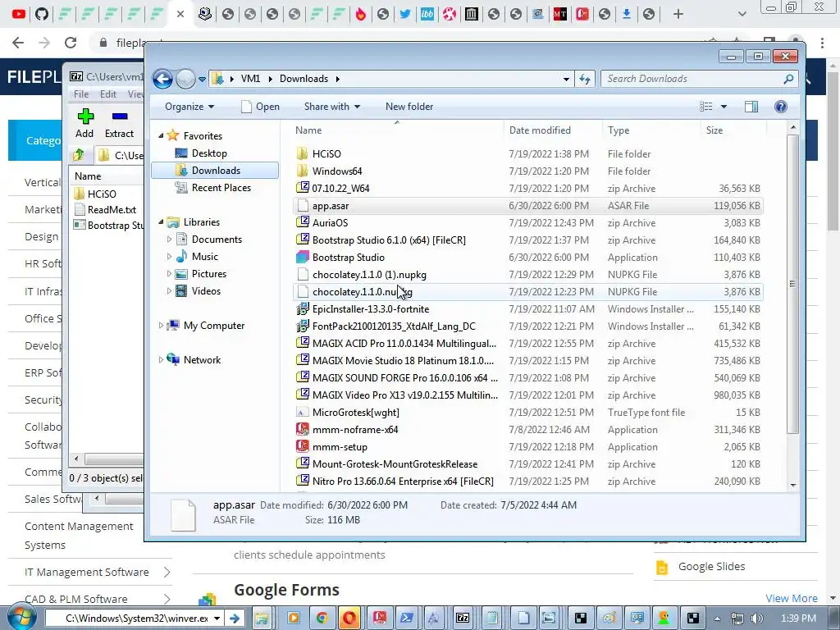Click the Opera icon in the taskbar
840x630 pixels.
(349, 619)
